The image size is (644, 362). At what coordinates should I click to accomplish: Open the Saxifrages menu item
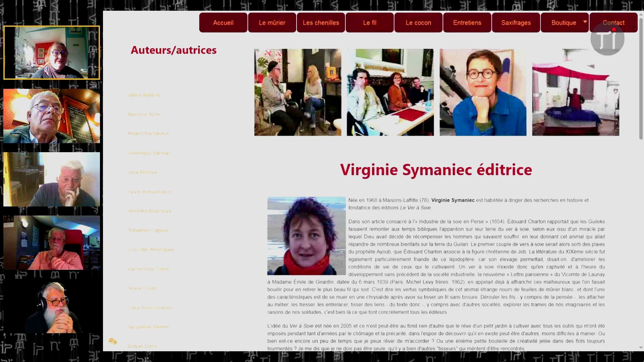[x=516, y=23]
